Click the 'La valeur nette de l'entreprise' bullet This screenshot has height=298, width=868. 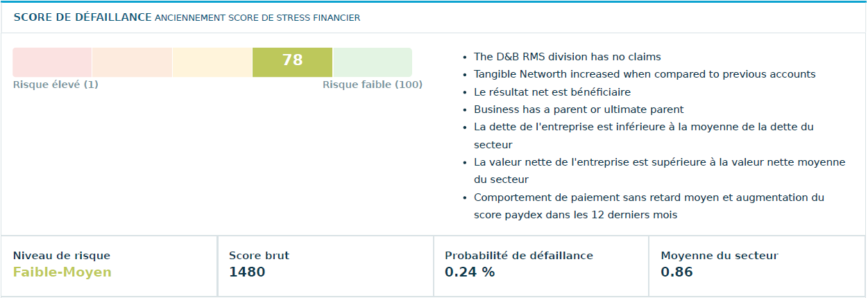[x=659, y=162]
